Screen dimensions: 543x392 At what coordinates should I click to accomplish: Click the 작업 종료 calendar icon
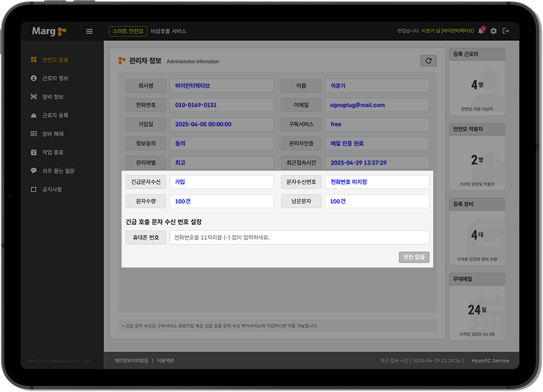point(33,152)
